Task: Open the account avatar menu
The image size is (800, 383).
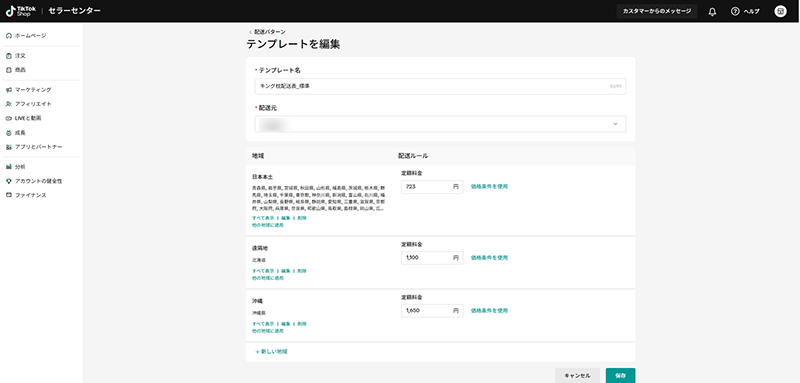Action: pos(780,11)
